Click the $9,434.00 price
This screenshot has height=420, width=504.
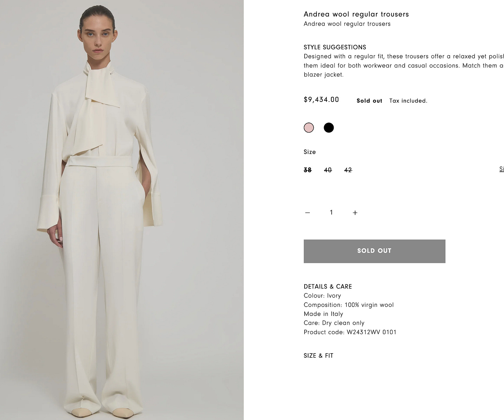(321, 100)
